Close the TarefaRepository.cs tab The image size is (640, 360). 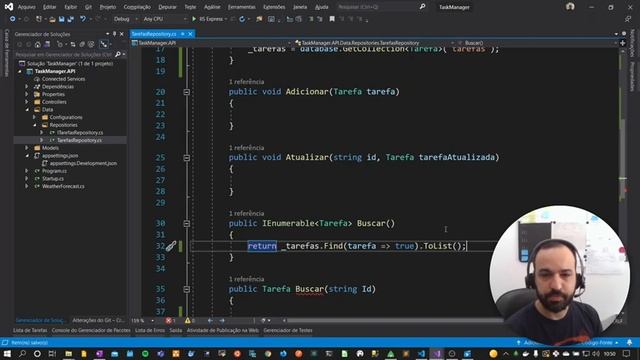click(190, 34)
